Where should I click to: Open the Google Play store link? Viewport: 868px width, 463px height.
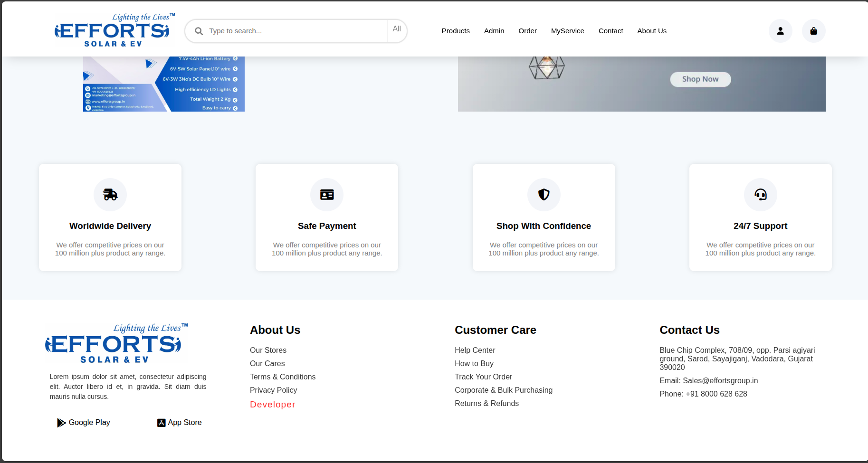pos(84,423)
